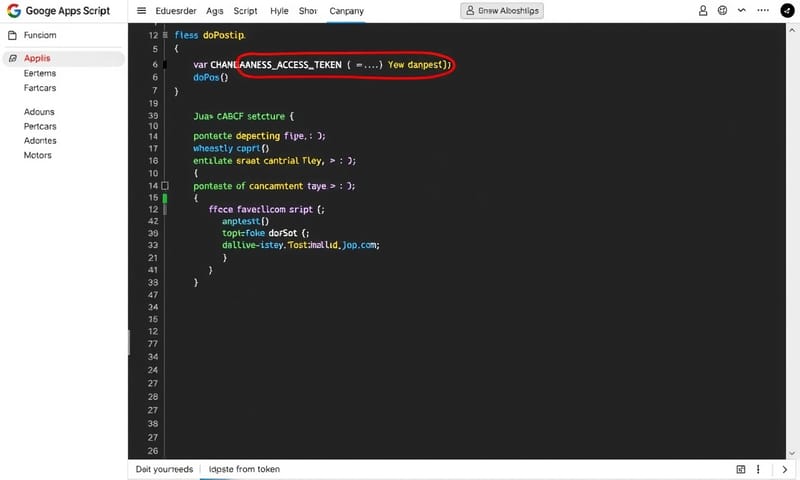Open the Eduesrder menu
This screenshot has width=800, height=480.
(x=176, y=11)
